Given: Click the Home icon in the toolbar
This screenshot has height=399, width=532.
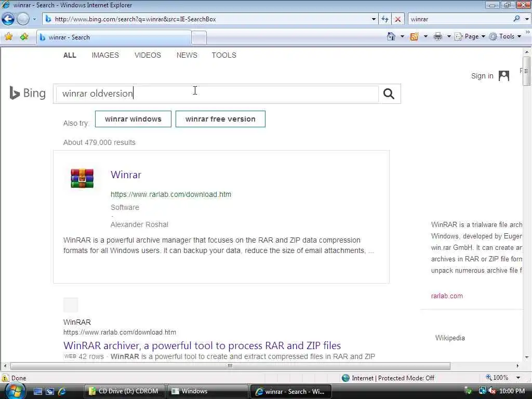Looking at the screenshot, I should tap(391, 36).
